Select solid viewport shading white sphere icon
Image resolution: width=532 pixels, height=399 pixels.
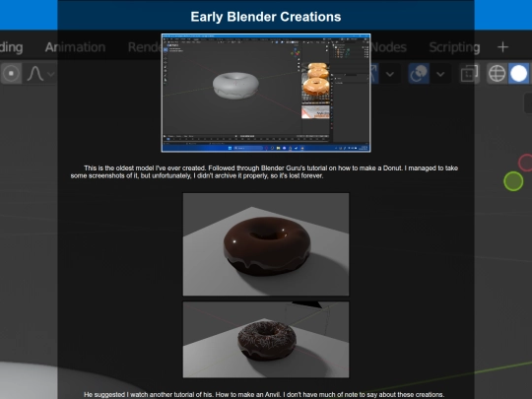tap(519, 73)
